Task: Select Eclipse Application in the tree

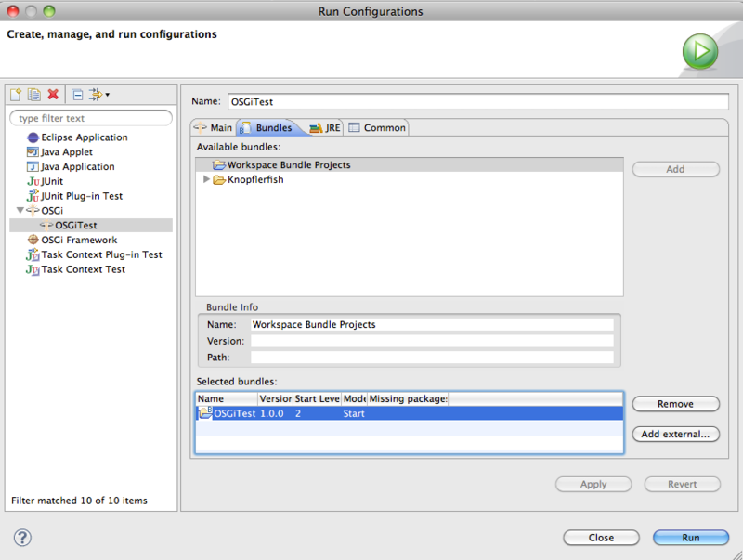Action: coord(85,137)
